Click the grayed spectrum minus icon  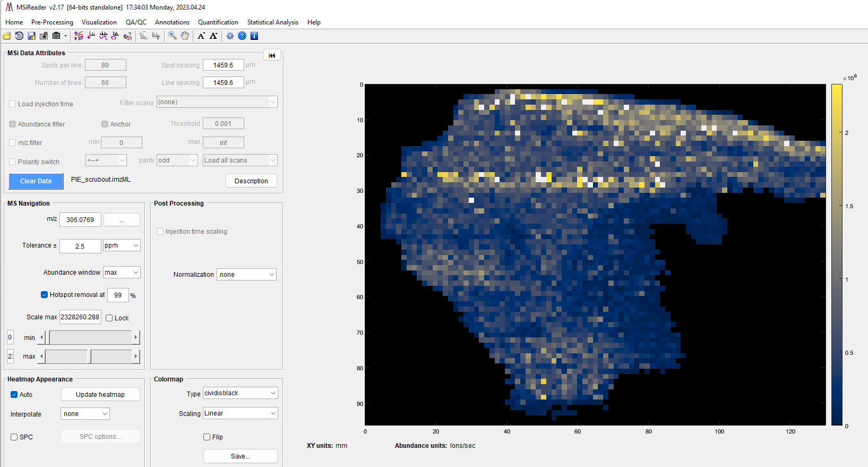coord(143,36)
